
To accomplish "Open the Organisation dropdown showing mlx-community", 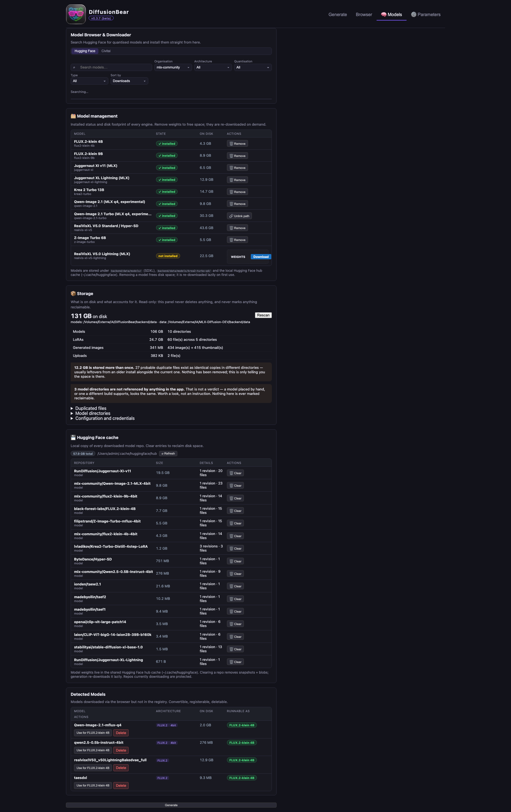I will (173, 67).
